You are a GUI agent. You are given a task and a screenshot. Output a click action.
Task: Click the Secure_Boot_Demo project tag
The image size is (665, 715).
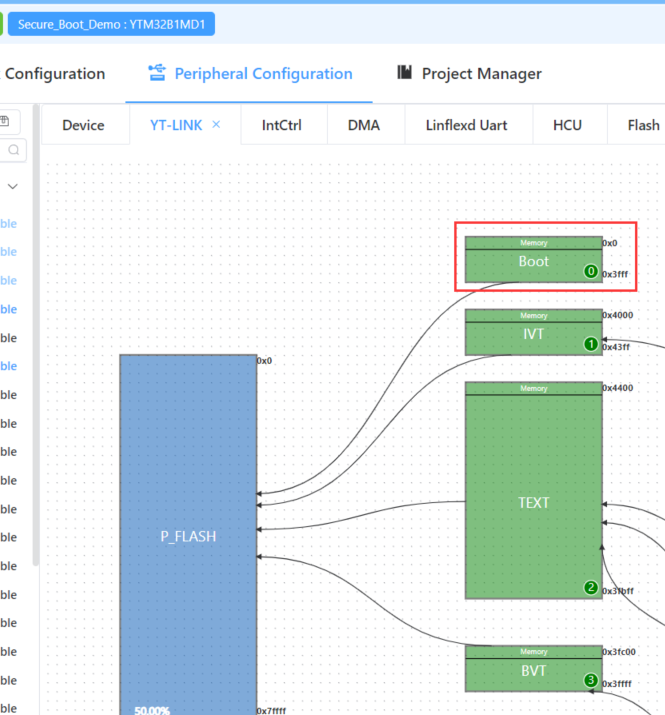(111, 24)
